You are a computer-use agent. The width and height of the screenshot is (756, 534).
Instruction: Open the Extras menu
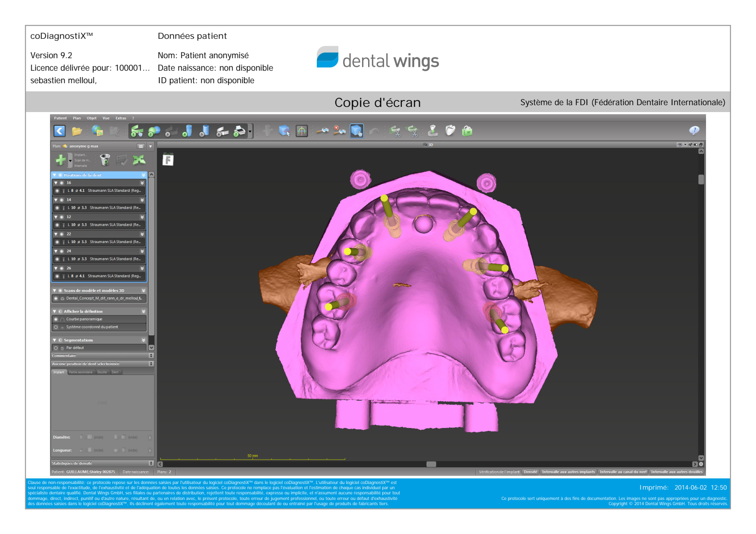121,118
